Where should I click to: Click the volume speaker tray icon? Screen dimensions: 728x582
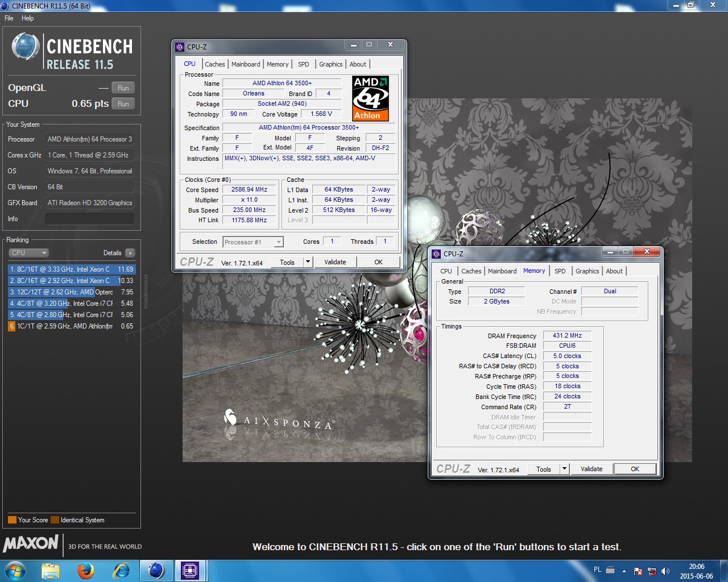tap(665, 571)
